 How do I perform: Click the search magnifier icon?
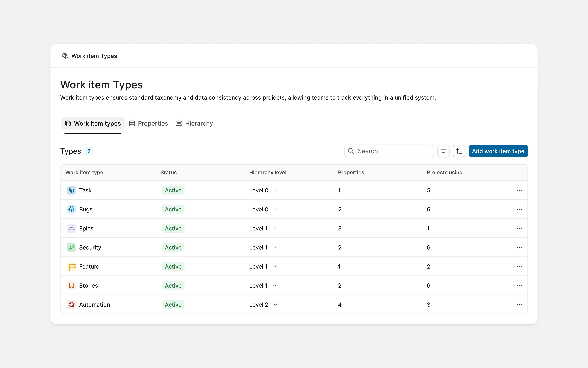pyautogui.click(x=351, y=151)
